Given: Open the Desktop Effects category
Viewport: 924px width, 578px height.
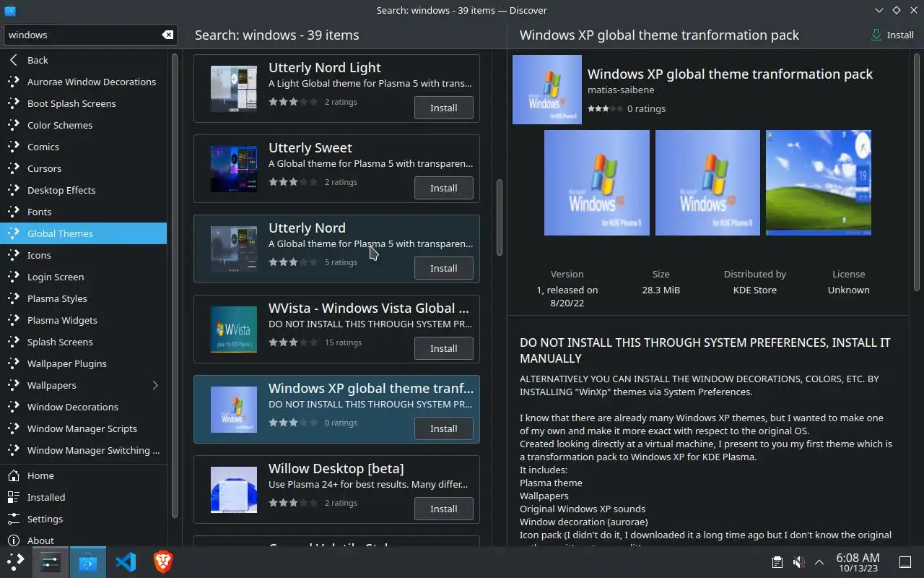Looking at the screenshot, I should point(83,190).
